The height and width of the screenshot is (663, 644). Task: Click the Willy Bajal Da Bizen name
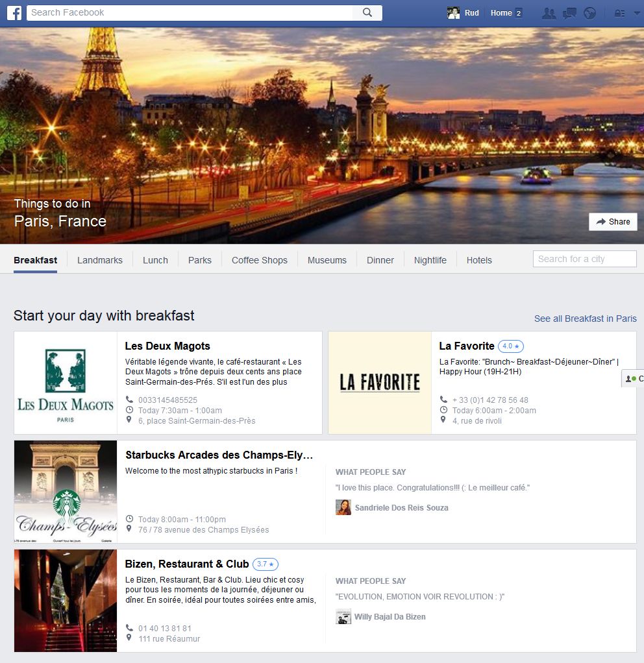click(x=390, y=616)
